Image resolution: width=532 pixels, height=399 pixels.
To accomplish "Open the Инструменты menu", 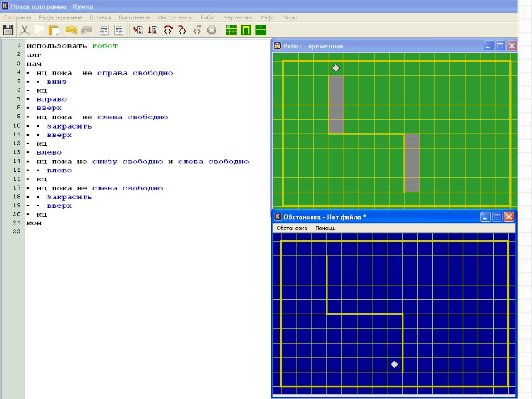I will click(175, 17).
